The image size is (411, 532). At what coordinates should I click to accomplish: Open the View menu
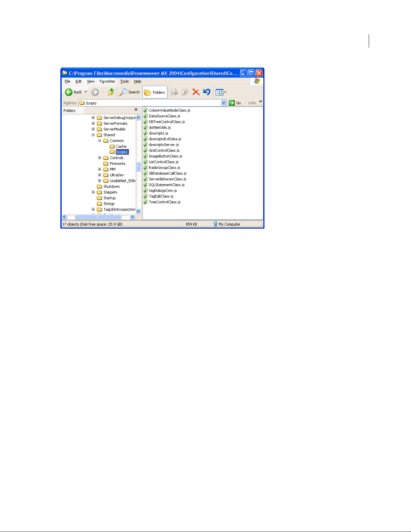[x=91, y=81]
